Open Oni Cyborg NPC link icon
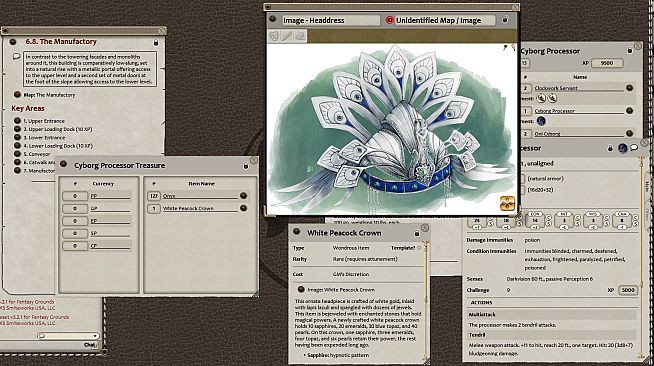Screen dimensions: 654x366 tap(629, 133)
